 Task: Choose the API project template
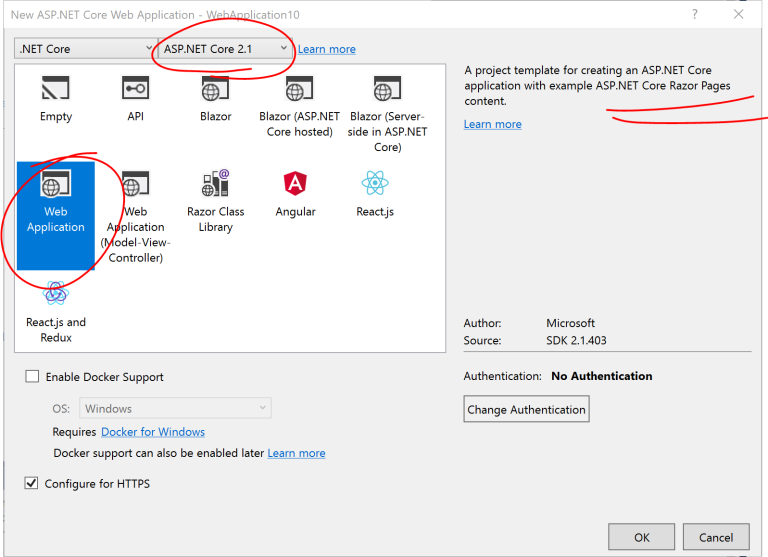tap(135, 99)
